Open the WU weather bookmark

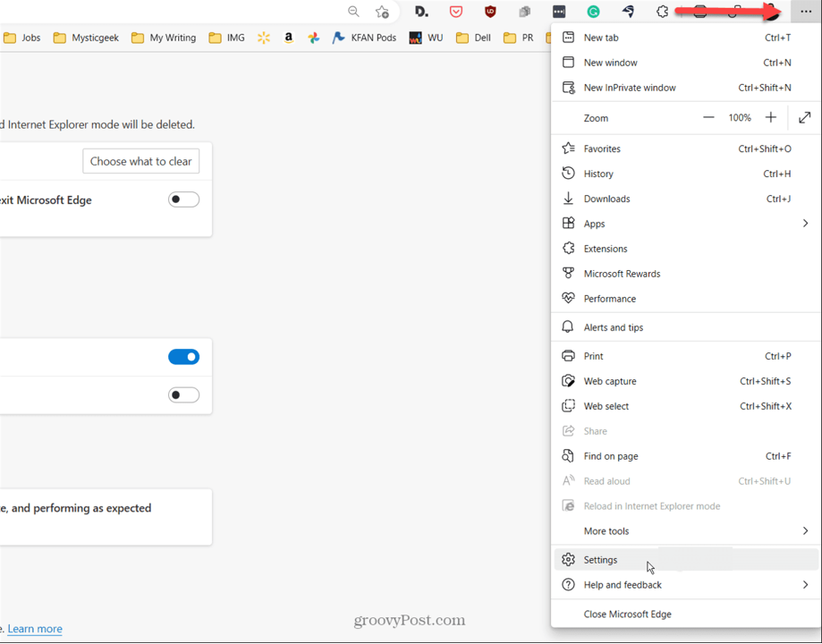point(426,38)
